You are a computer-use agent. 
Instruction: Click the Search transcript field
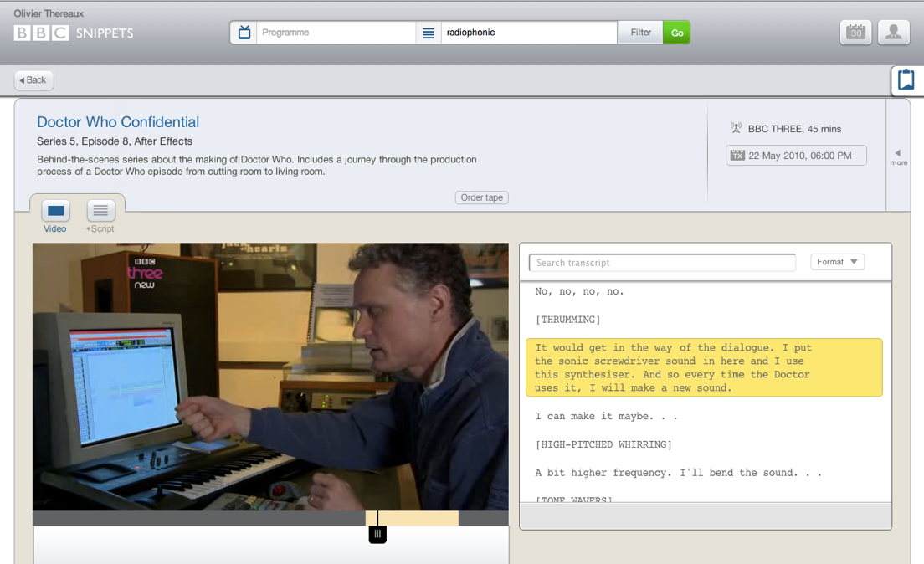pos(662,263)
